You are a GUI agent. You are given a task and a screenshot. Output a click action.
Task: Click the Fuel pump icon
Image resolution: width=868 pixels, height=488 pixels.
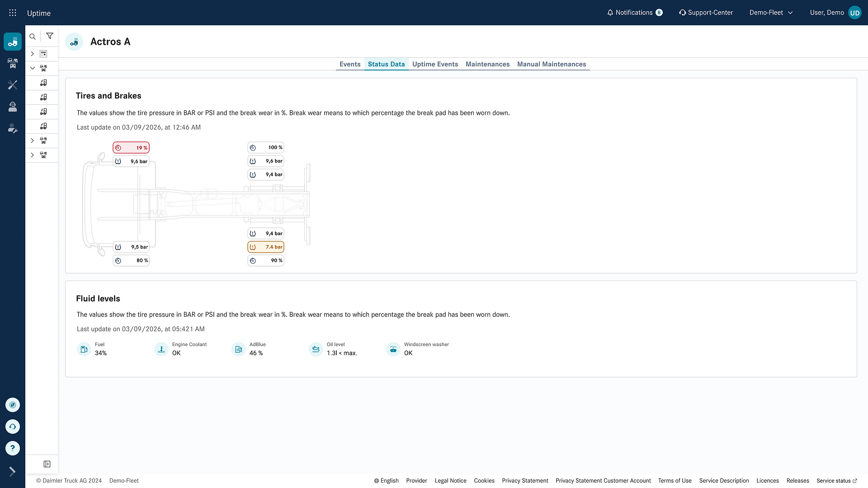point(84,349)
